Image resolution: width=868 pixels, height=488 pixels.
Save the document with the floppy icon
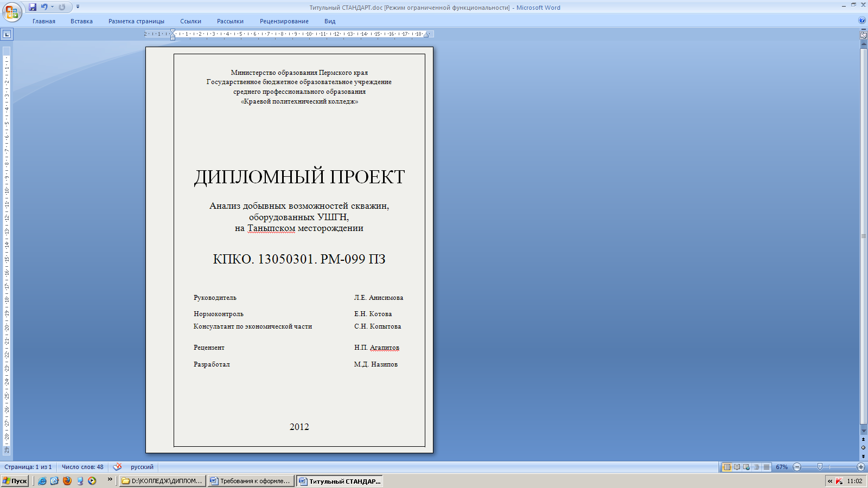pyautogui.click(x=33, y=7)
